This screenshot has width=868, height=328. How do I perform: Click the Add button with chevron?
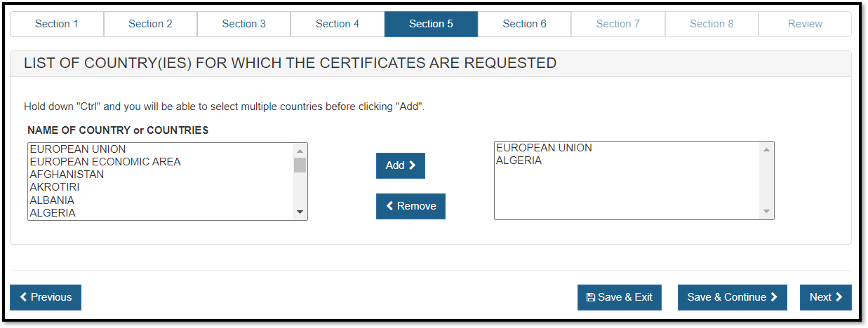[x=400, y=165]
